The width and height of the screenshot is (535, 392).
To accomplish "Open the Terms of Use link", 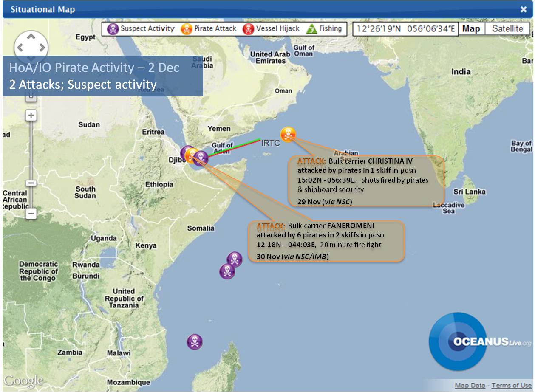I will coord(512,385).
